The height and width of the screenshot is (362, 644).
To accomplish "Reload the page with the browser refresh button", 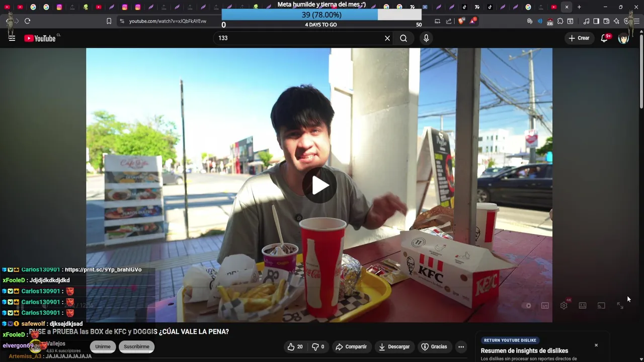I will pyautogui.click(x=27, y=21).
